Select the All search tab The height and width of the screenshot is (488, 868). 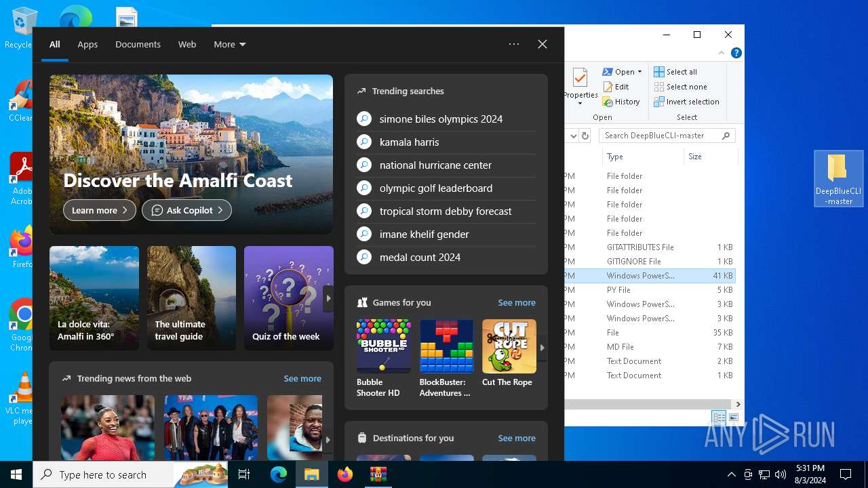coord(55,44)
